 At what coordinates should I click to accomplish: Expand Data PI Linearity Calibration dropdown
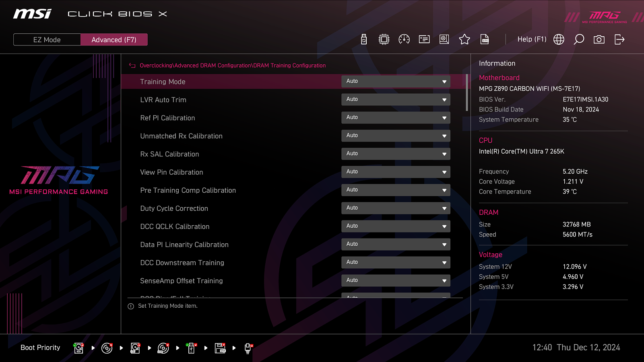pyautogui.click(x=396, y=244)
